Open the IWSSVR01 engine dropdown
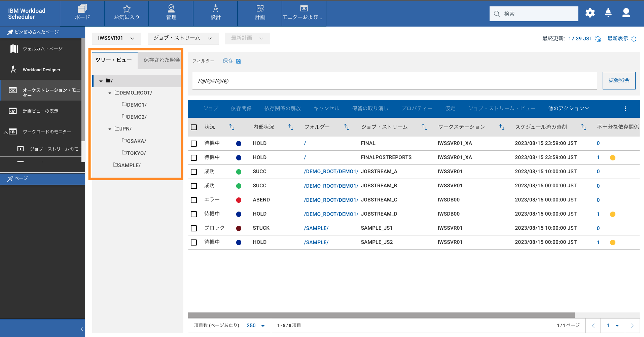Viewport: 644px width, 337px height. coord(116,38)
